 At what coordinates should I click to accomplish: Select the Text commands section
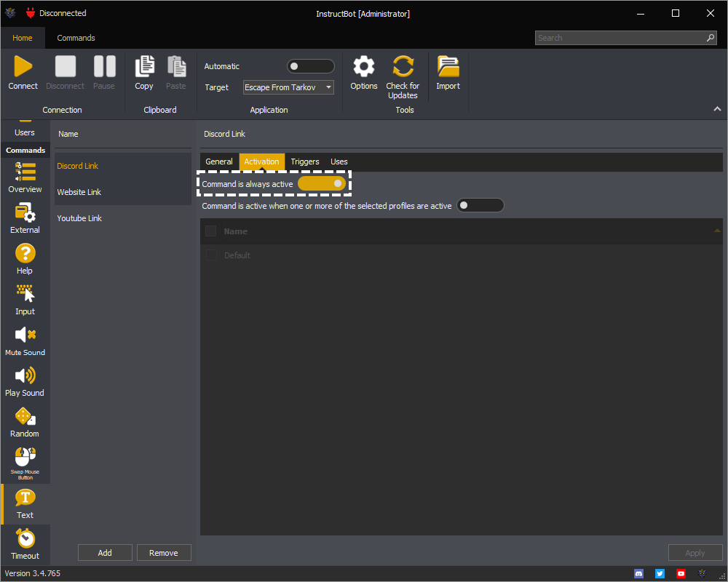(x=25, y=504)
